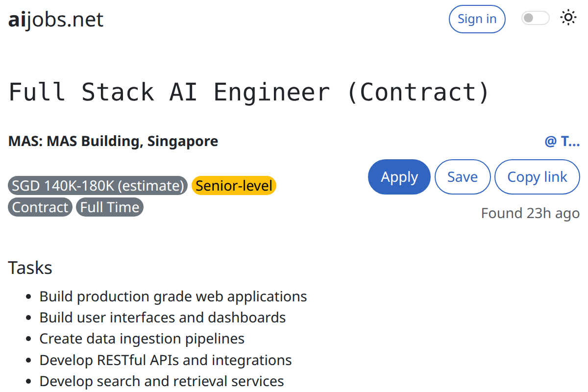Open the aijobs.net home logo

coord(56,20)
